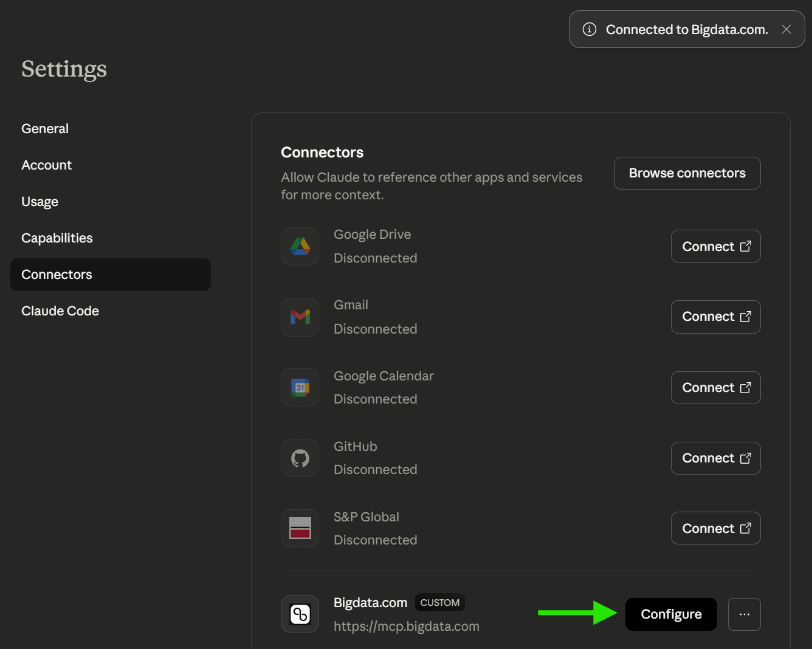Image resolution: width=812 pixels, height=649 pixels.
Task: Click the Settings page title
Action: (x=64, y=69)
